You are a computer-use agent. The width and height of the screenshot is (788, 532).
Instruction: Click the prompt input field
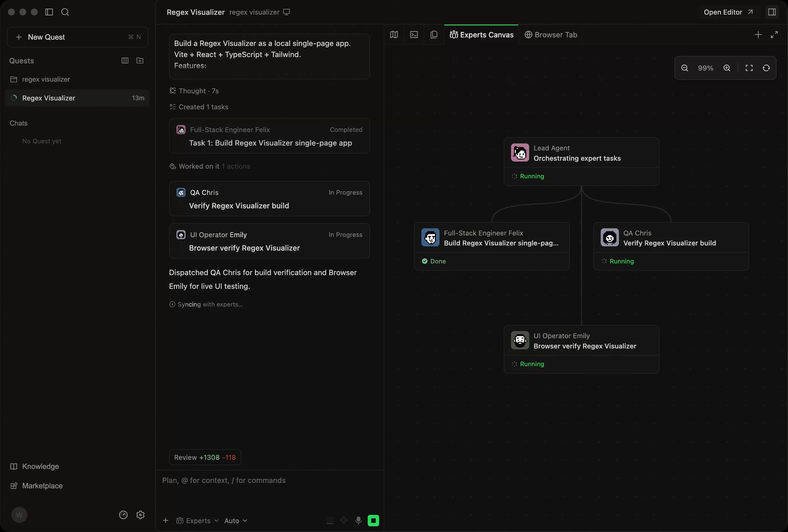pos(270,488)
